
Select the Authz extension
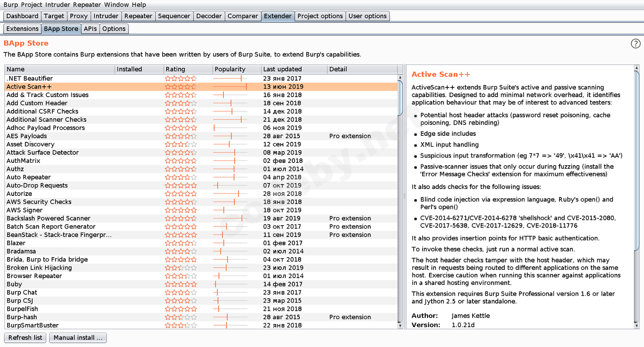tap(201, 169)
